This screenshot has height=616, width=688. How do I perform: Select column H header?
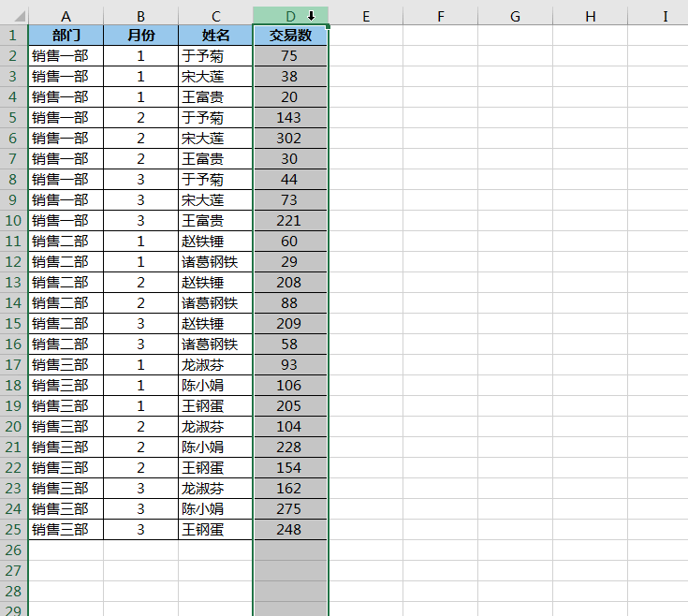point(591,16)
